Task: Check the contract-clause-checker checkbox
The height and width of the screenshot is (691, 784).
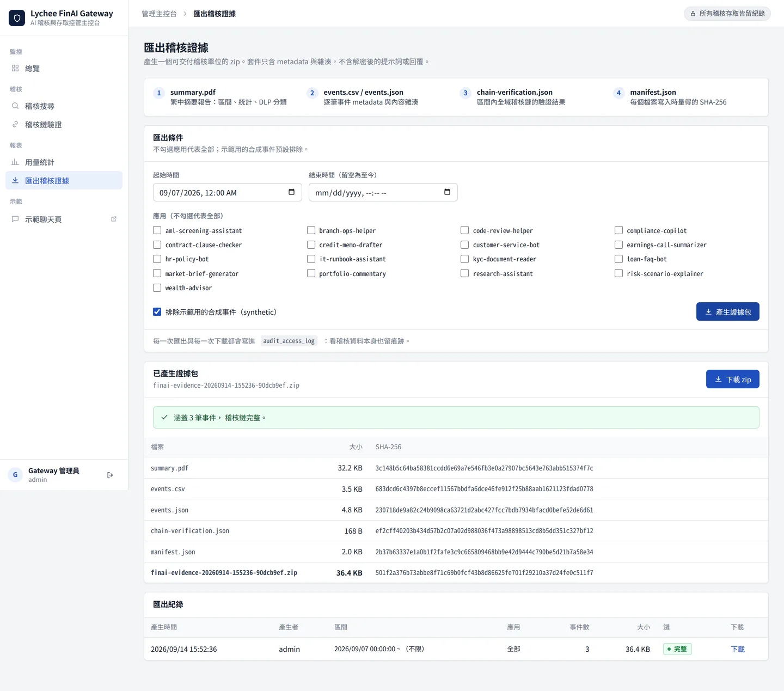Action: 157,244
